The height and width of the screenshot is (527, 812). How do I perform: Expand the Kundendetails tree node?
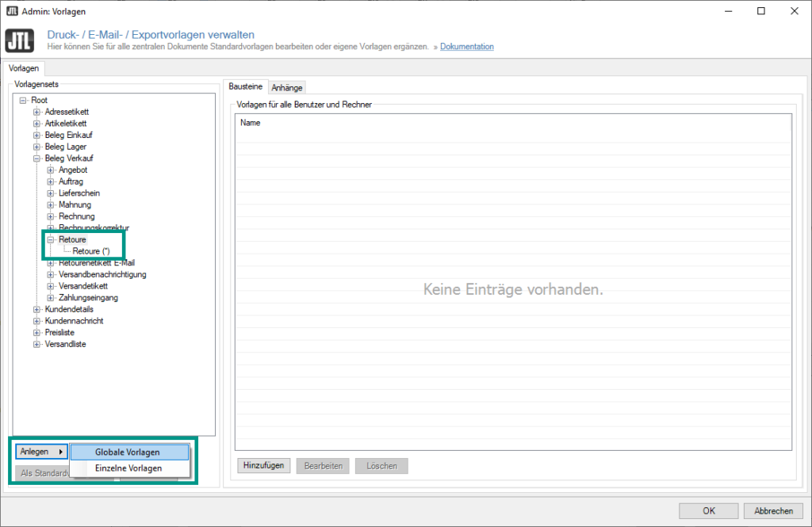(x=36, y=309)
